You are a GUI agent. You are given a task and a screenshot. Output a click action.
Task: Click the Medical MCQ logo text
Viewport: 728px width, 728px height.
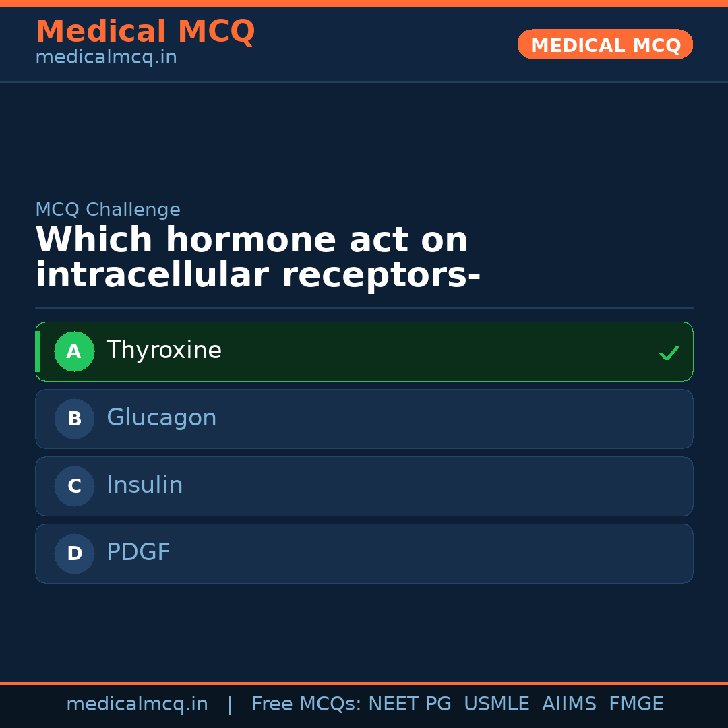coord(146,31)
